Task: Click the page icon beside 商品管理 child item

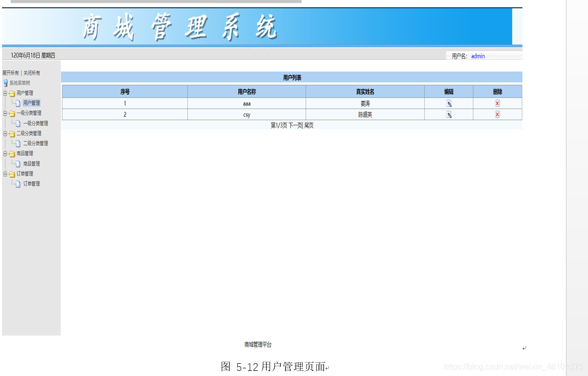Action: click(x=18, y=164)
